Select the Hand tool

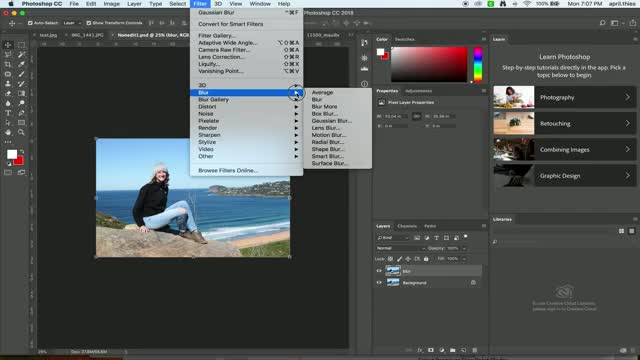point(8,132)
